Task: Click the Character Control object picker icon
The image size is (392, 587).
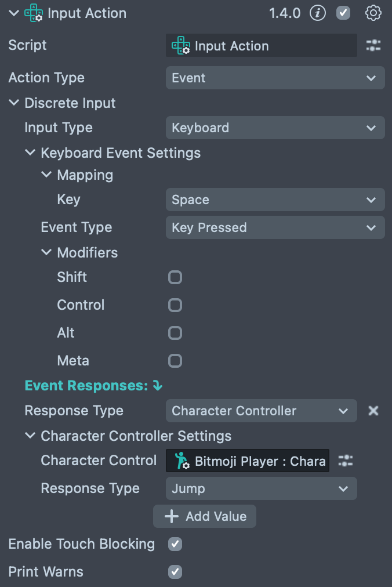Action: (346, 461)
